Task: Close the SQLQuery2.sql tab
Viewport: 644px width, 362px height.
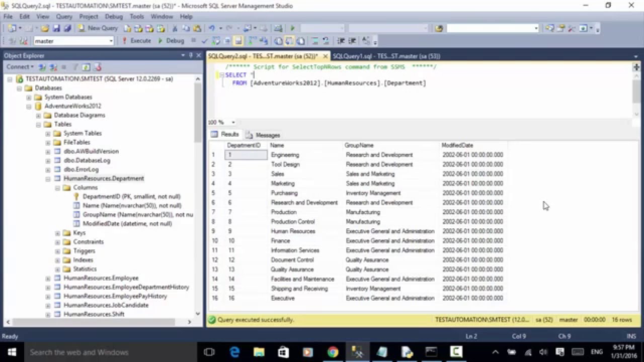Action: (x=326, y=56)
